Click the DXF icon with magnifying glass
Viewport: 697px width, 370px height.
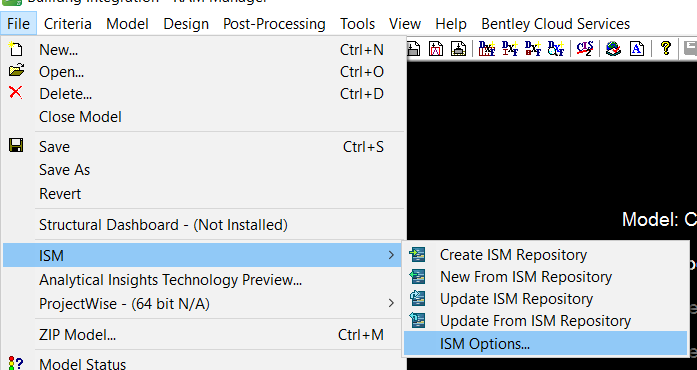point(556,48)
